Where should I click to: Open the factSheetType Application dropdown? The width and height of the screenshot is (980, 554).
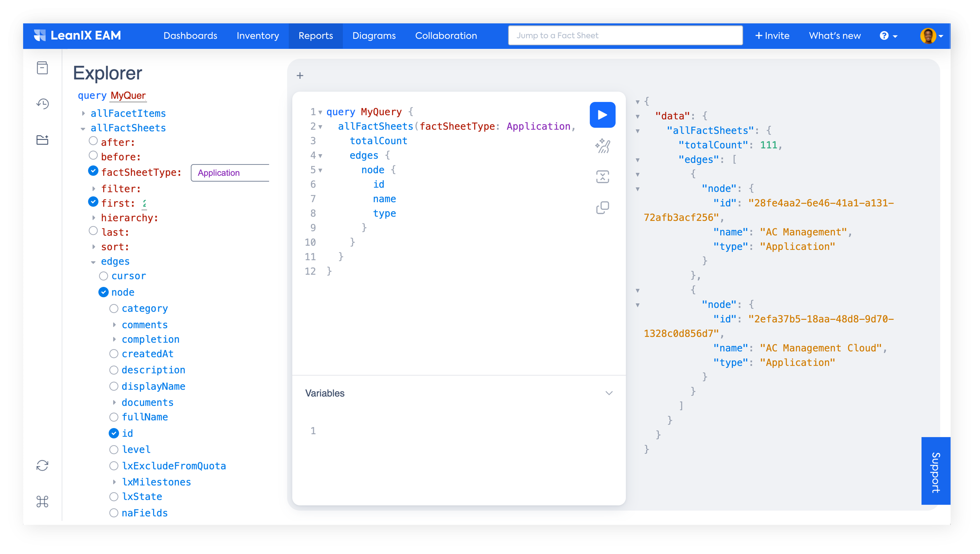tap(230, 173)
